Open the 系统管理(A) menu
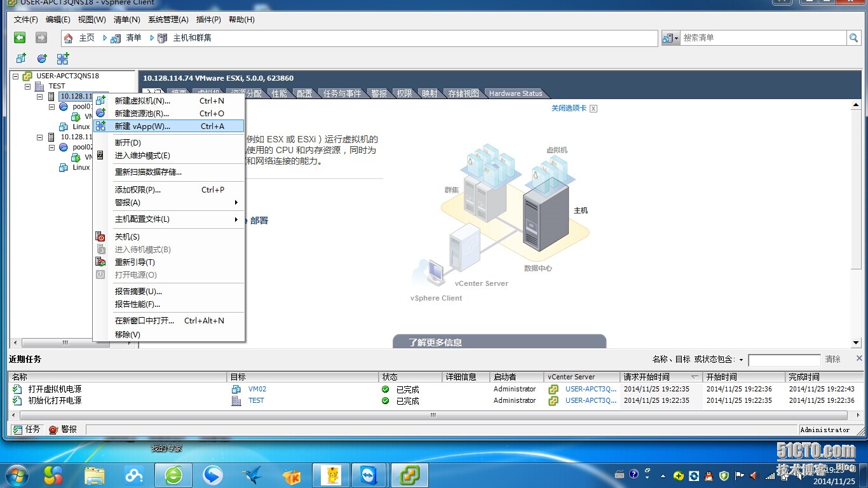This screenshot has height=488, width=868. [x=168, y=20]
